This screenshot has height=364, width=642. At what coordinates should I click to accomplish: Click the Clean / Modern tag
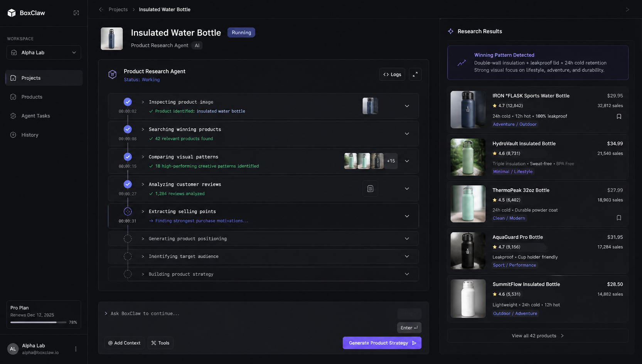coord(509,218)
